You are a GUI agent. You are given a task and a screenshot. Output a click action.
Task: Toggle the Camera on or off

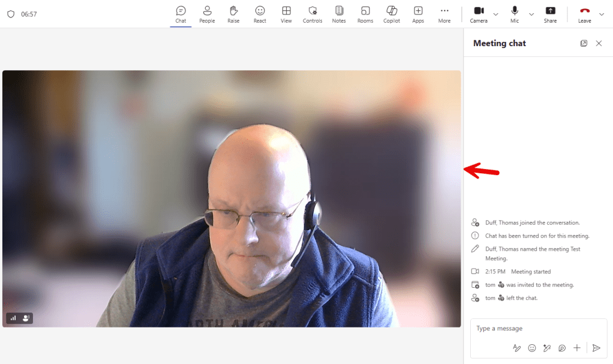[479, 14]
